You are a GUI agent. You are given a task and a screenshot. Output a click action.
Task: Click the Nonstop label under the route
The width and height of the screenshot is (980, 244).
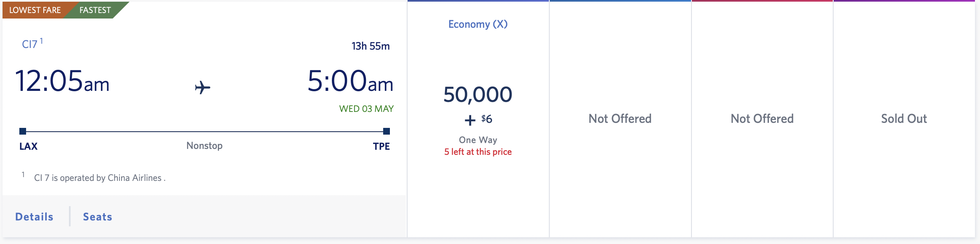pyautogui.click(x=204, y=146)
